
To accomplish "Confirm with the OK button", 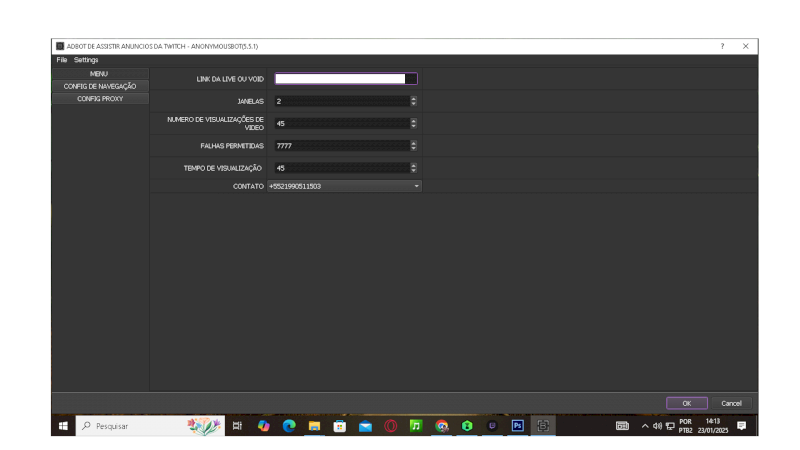I will pyautogui.click(x=687, y=403).
